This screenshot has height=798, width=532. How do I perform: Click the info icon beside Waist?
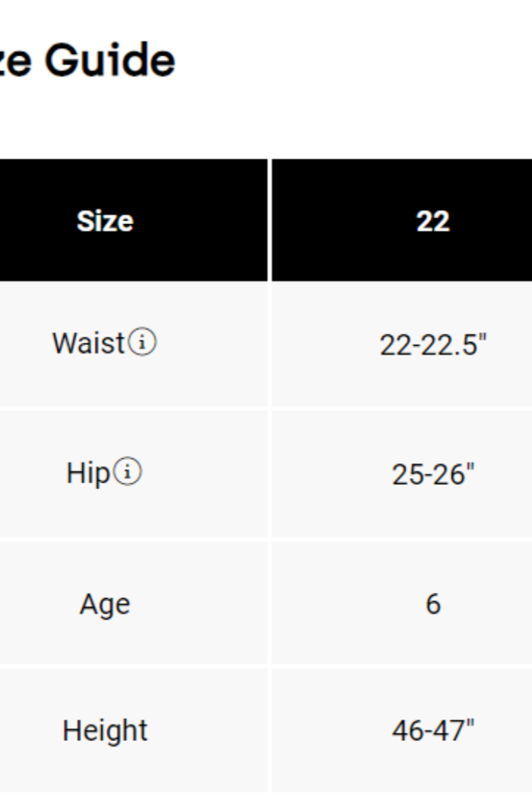(x=143, y=344)
